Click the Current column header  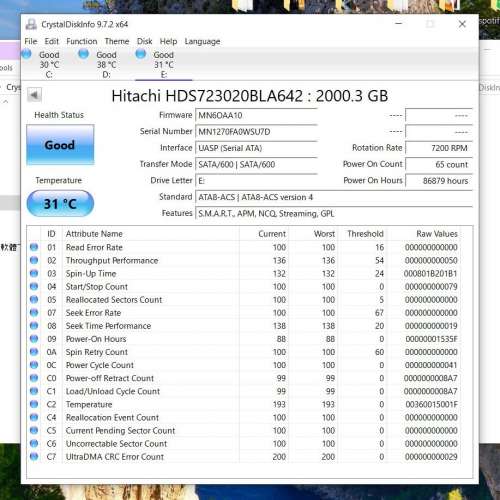[264, 234]
